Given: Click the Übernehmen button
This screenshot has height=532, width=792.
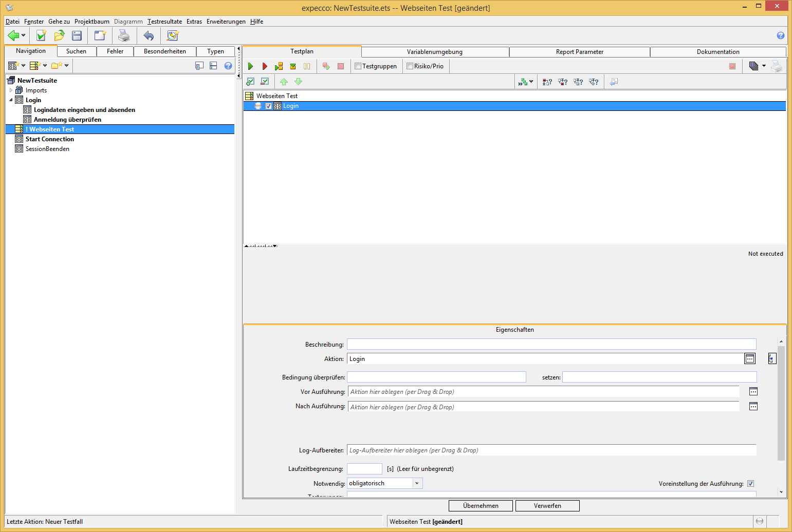Looking at the screenshot, I should (481, 506).
